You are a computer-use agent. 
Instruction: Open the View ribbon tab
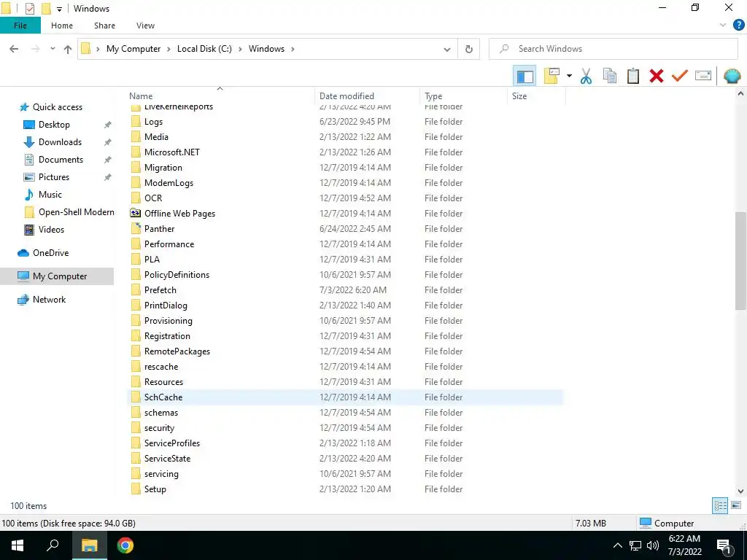(x=145, y=26)
